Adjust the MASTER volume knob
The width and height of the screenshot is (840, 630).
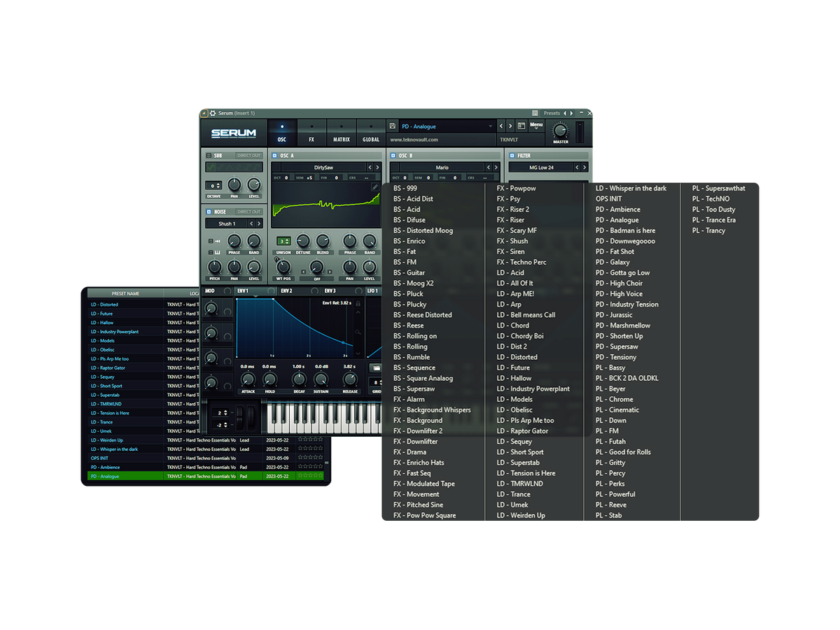pyautogui.click(x=561, y=130)
